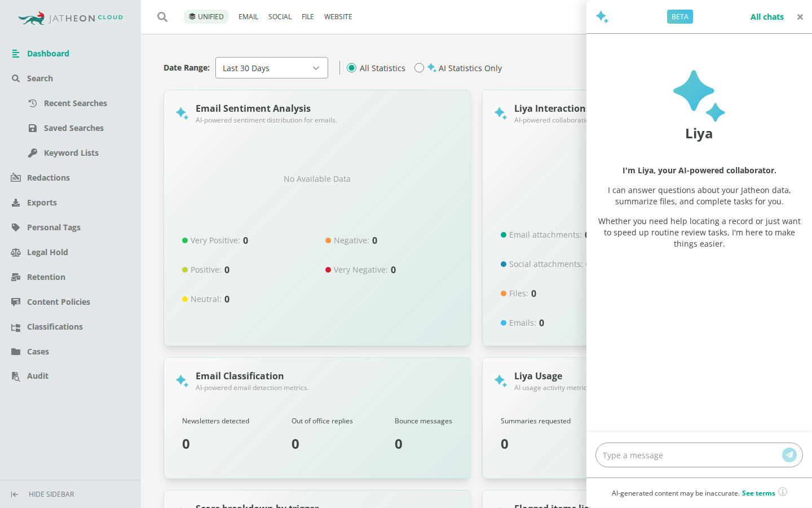Switch to the FILE tab

pyautogui.click(x=308, y=17)
